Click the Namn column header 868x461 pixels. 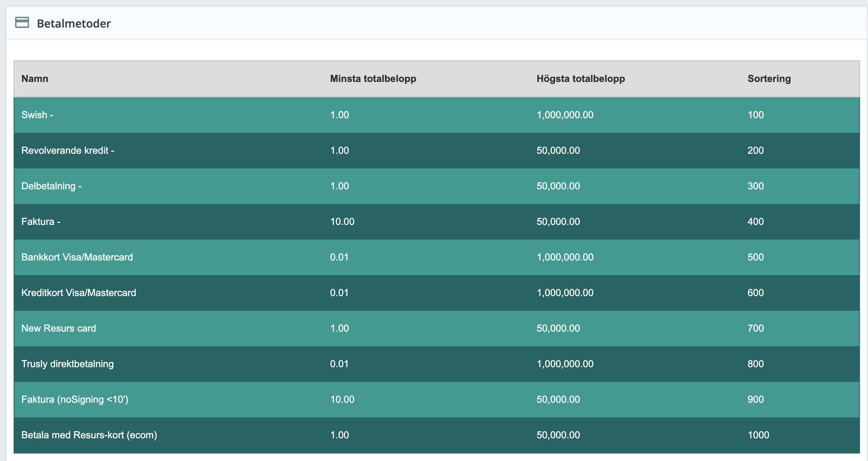pos(35,78)
